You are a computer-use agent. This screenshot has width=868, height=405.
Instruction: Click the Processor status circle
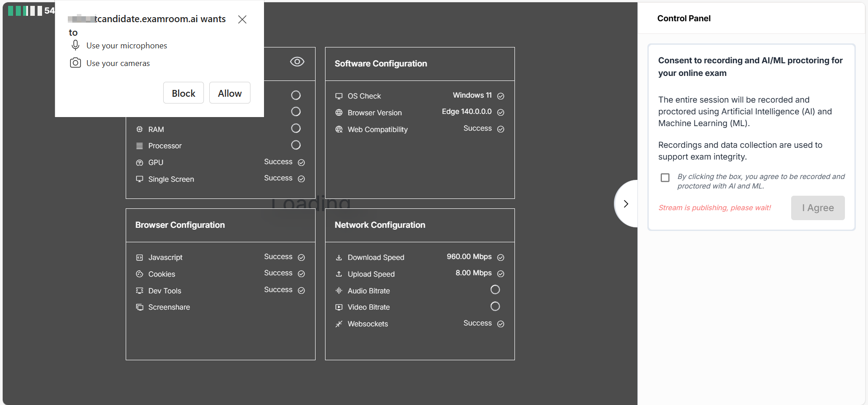coord(296,145)
